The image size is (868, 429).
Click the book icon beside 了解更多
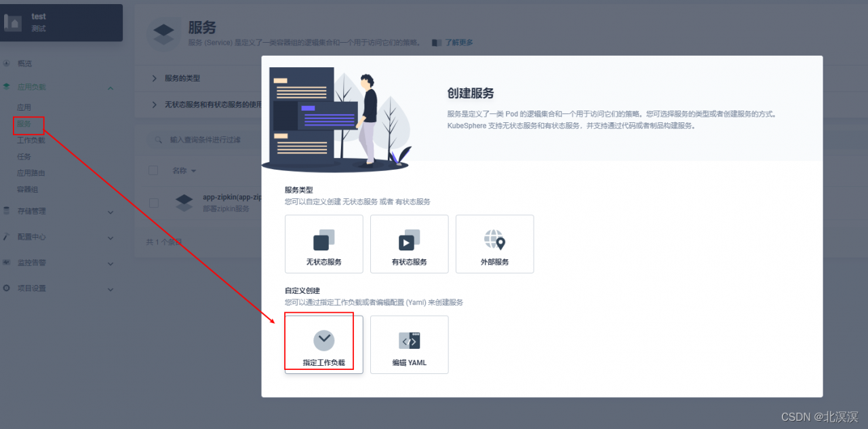pyautogui.click(x=437, y=43)
